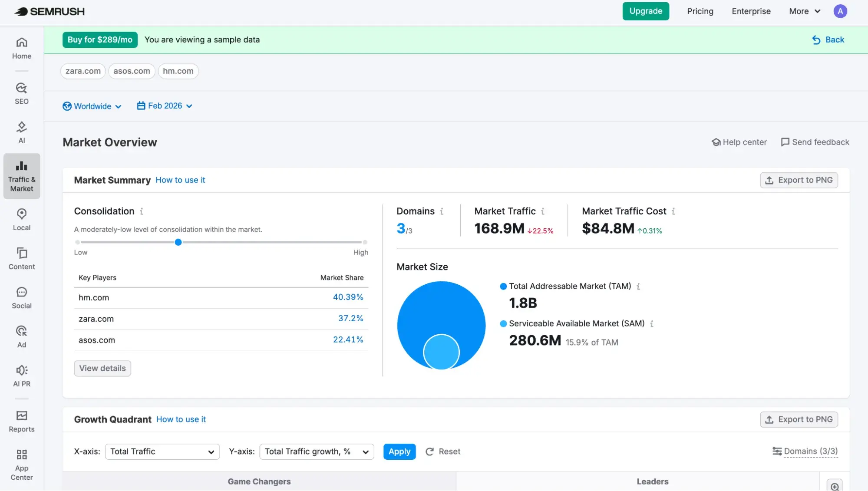Open the Pricing menu item
The width and height of the screenshot is (868, 491).
click(700, 11)
